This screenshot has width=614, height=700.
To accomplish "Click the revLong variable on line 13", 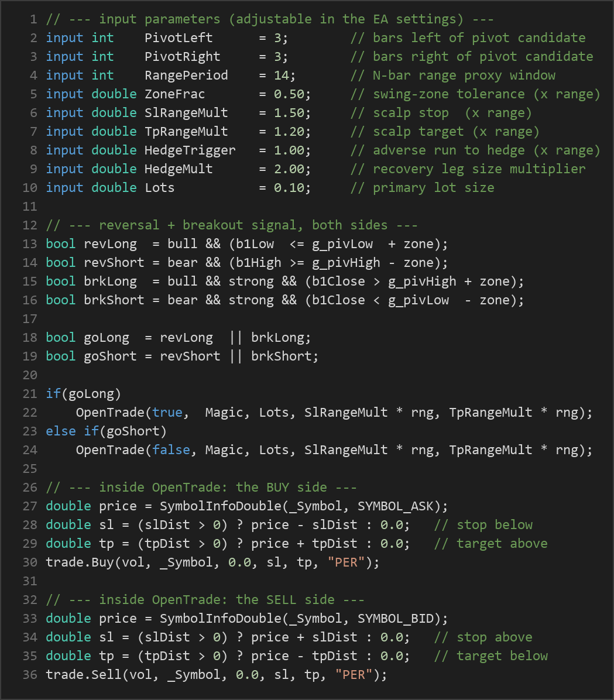I will click(110, 244).
